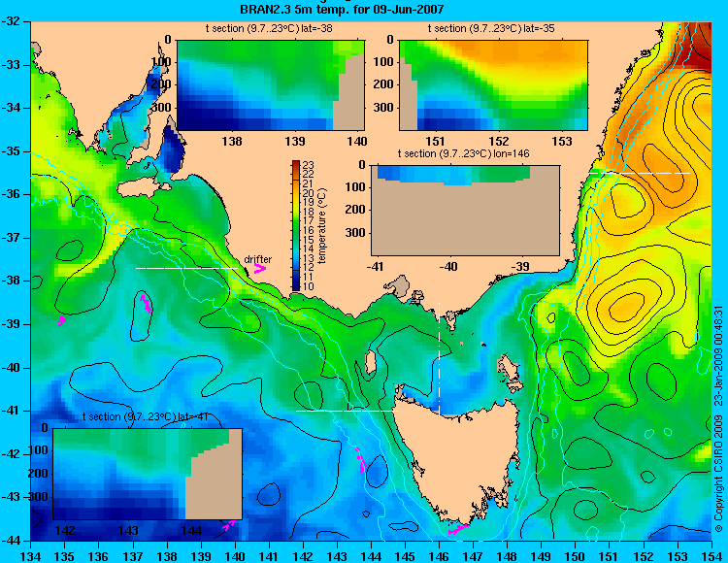Viewport: 728px width, 563px height.
Task: Click the -40 tick label in lon=146 inset
Action: (448, 266)
